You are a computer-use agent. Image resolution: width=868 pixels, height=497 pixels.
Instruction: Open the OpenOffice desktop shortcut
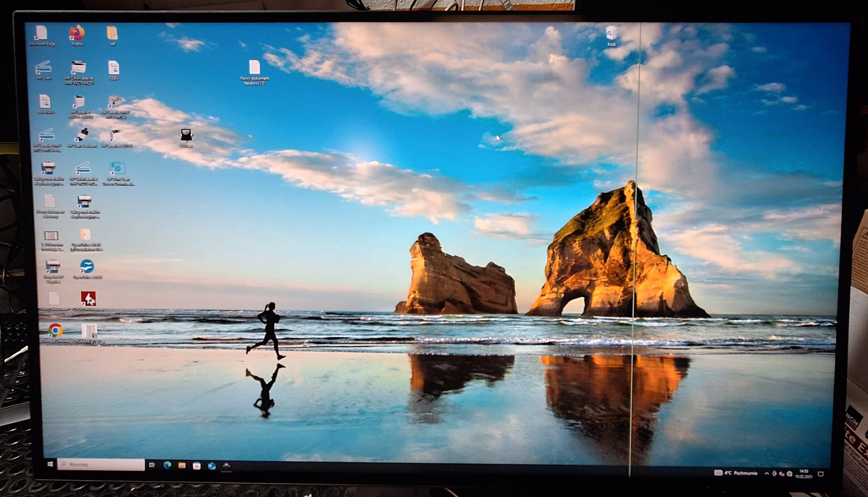click(87, 267)
